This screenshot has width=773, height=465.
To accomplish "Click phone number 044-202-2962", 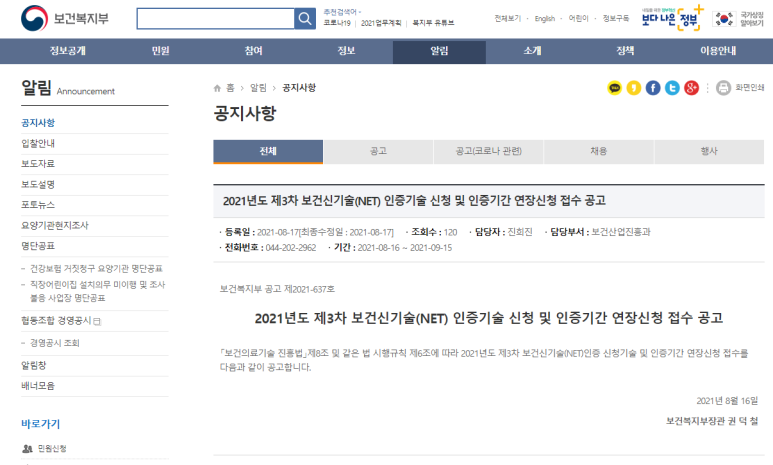I will 291,248.
